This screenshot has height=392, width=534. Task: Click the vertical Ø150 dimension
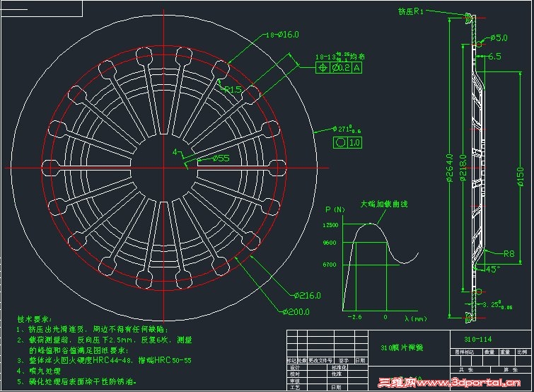click(521, 176)
